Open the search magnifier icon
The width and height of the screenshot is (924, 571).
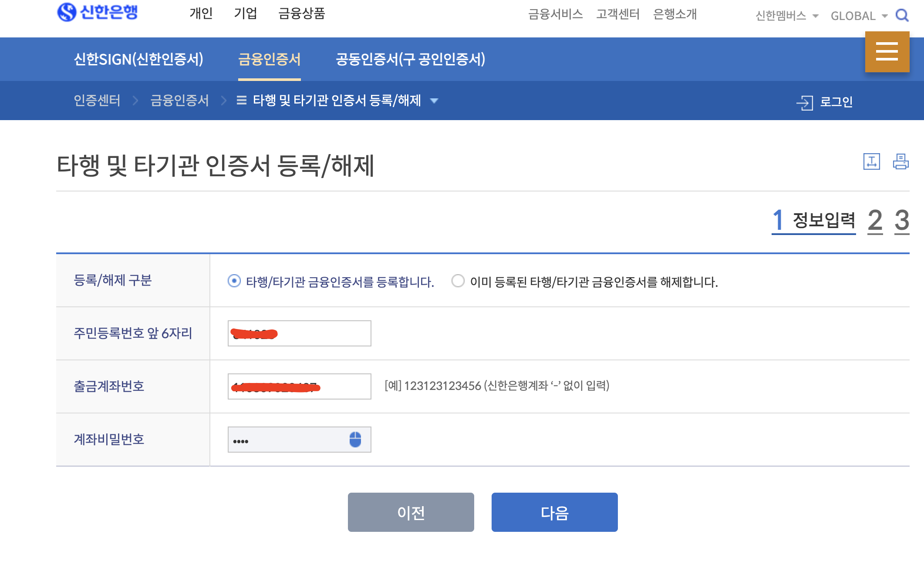click(902, 16)
